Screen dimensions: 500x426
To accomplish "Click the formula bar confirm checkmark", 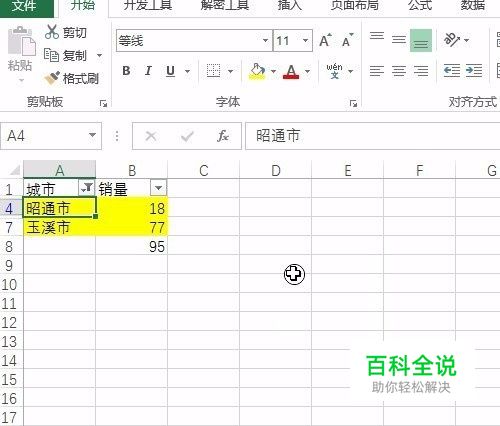I will 187,136.
